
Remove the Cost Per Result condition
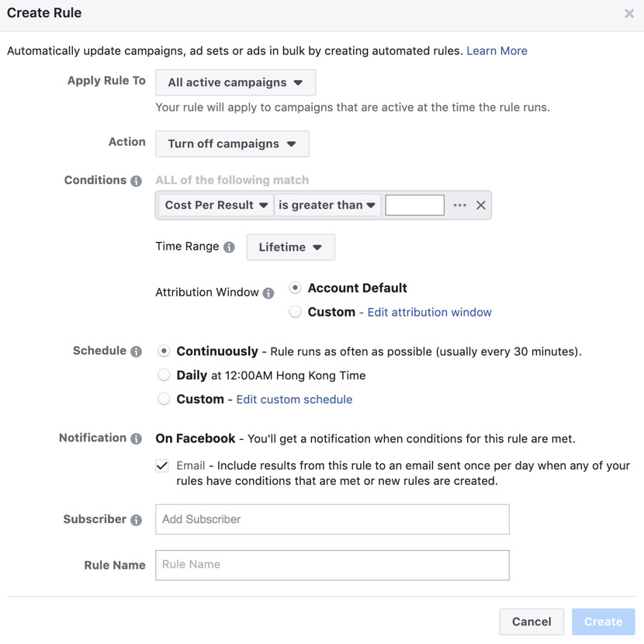(481, 205)
